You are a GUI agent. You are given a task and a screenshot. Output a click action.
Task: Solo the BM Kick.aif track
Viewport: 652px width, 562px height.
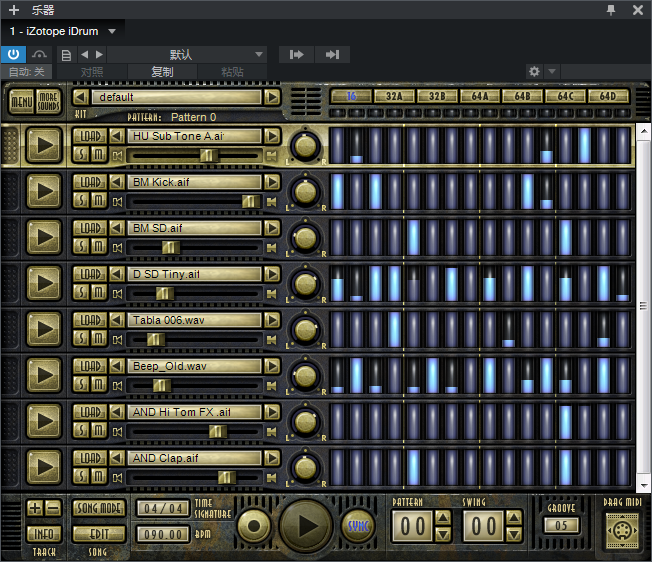(x=81, y=201)
